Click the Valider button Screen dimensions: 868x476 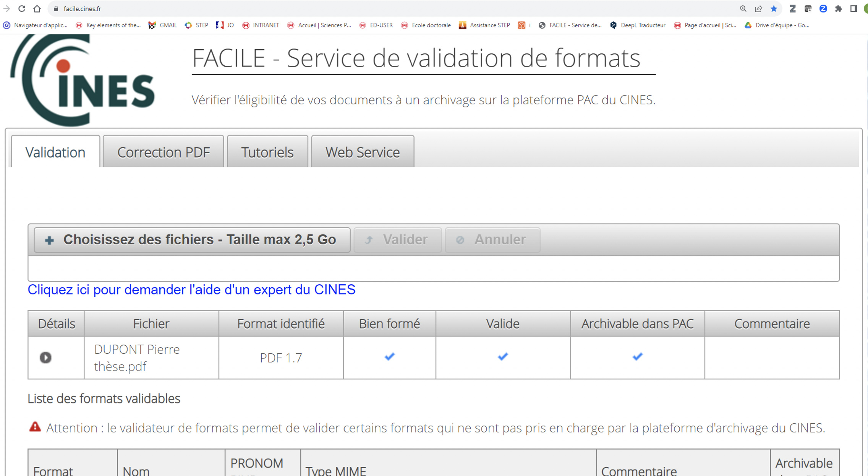pos(398,240)
